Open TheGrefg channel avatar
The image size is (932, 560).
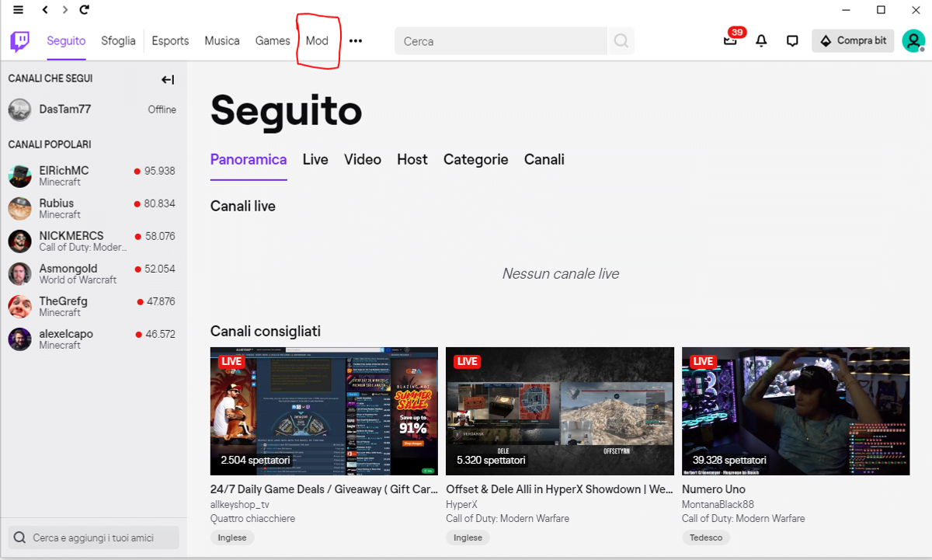[20, 307]
